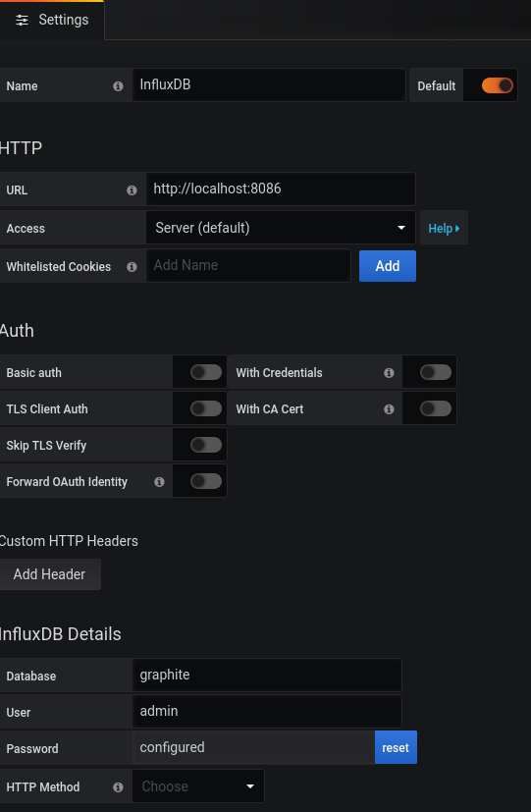This screenshot has width=531, height=812.
Task: Toggle the Default data source switch
Action: (x=498, y=85)
